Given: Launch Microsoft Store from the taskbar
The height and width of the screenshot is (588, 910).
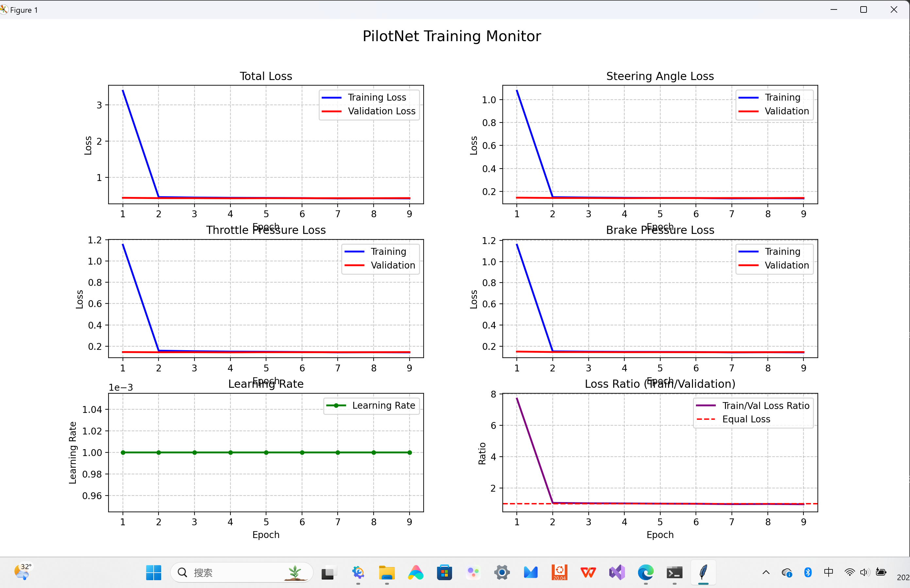Looking at the screenshot, I should pyautogui.click(x=444, y=572).
